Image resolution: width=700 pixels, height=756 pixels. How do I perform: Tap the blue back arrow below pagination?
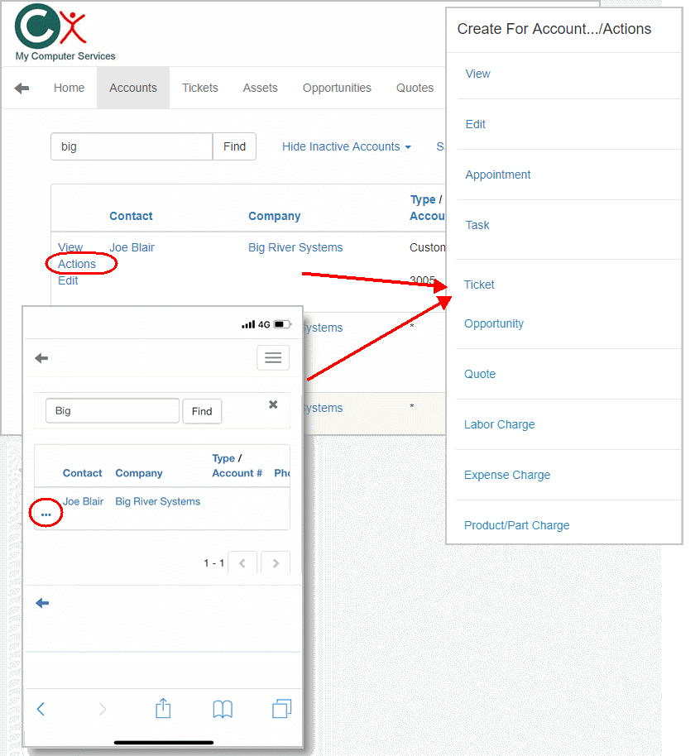[x=42, y=603]
